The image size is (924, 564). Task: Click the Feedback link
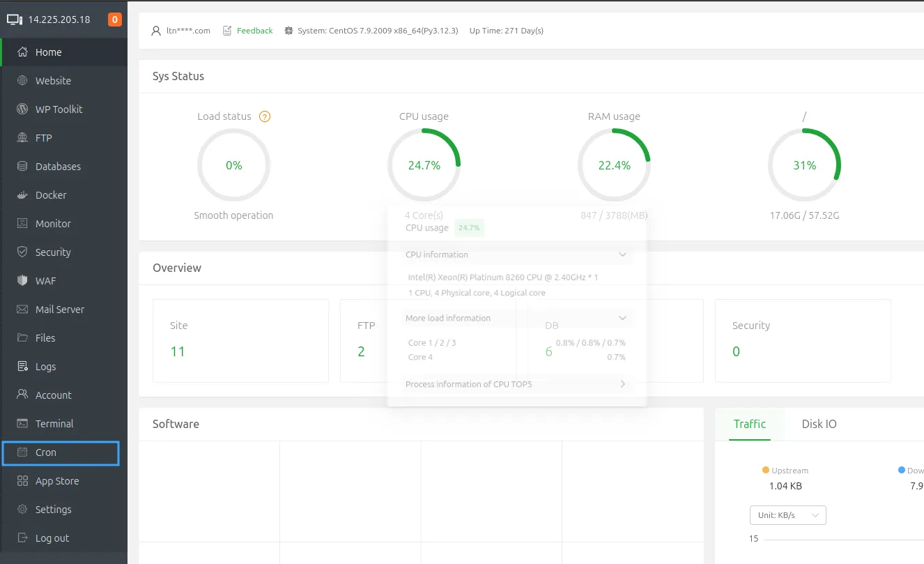(255, 31)
